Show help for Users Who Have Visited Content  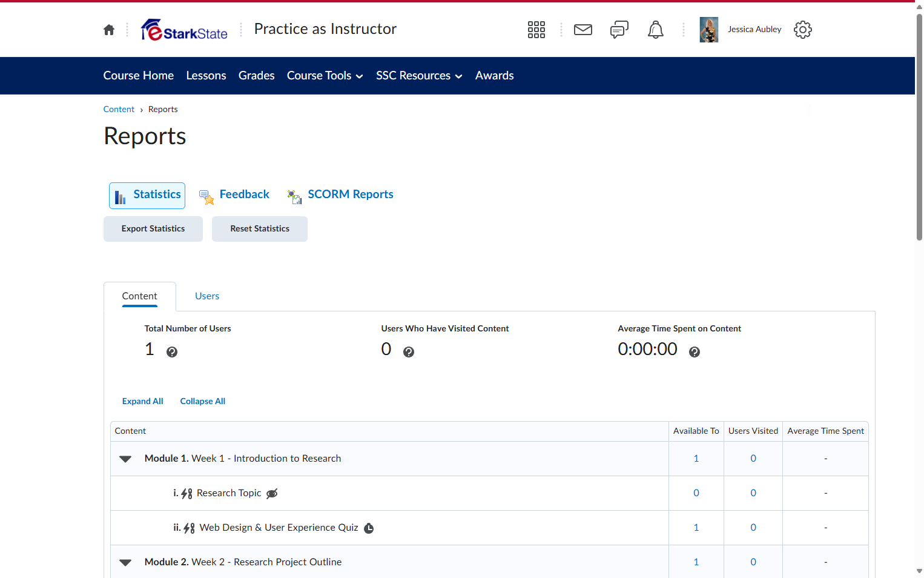(409, 352)
